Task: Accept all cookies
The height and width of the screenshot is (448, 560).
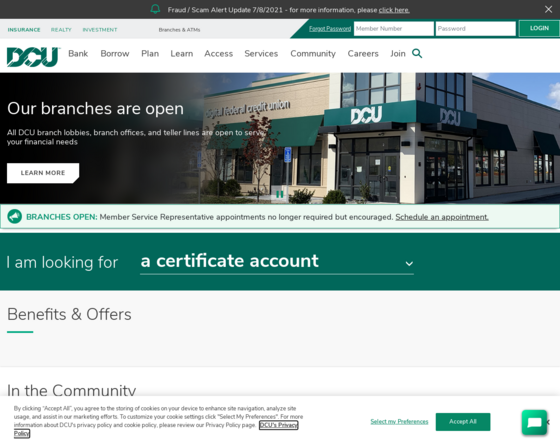Action: 463,422
